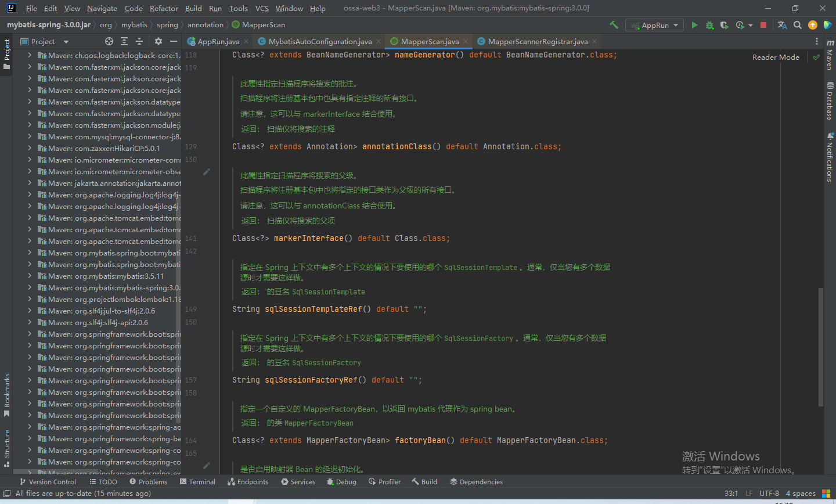Viewport: 836px width, 504px height.
Task: Open Project panel gear options
Action: click(x=158, y=41)
